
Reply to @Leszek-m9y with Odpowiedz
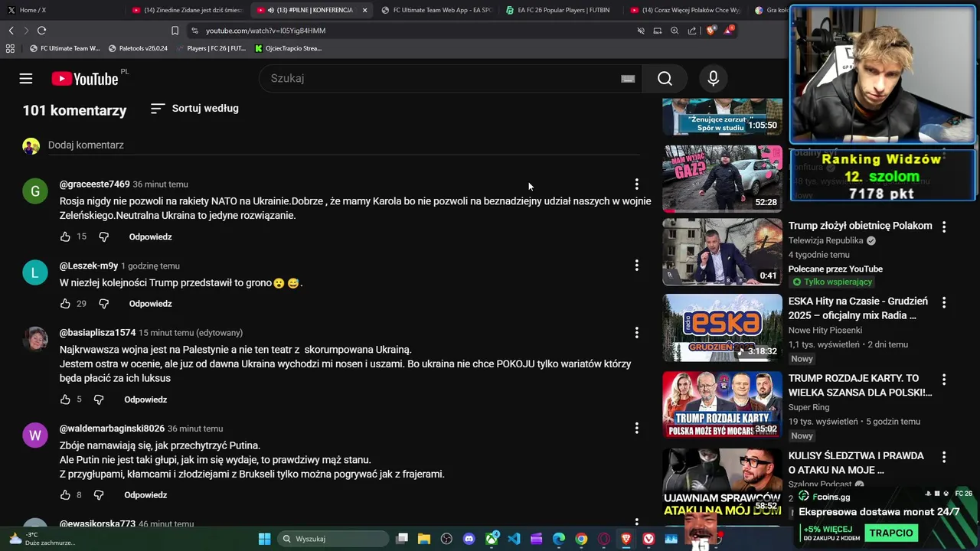[x=150, y=304]
